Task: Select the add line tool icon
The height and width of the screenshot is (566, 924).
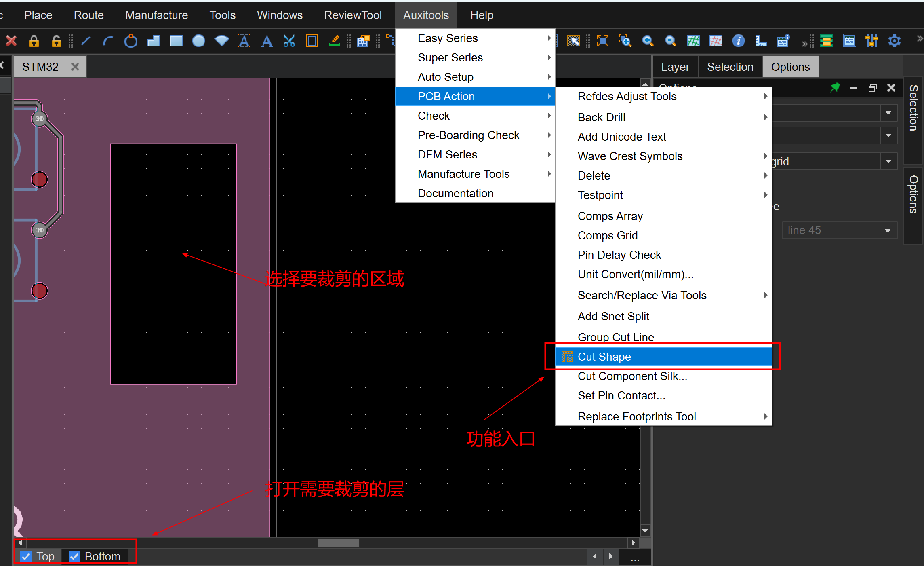Action: coord(86,41)
